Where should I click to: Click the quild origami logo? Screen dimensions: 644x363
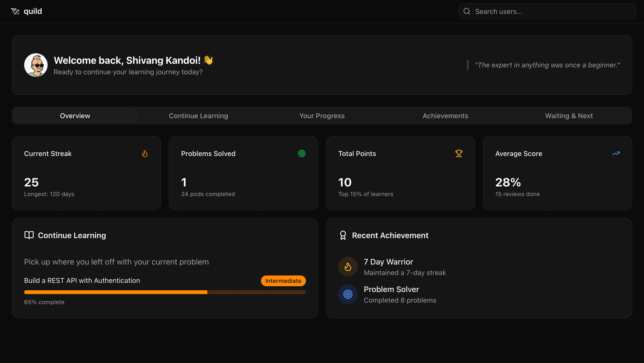tap(15, 11)
